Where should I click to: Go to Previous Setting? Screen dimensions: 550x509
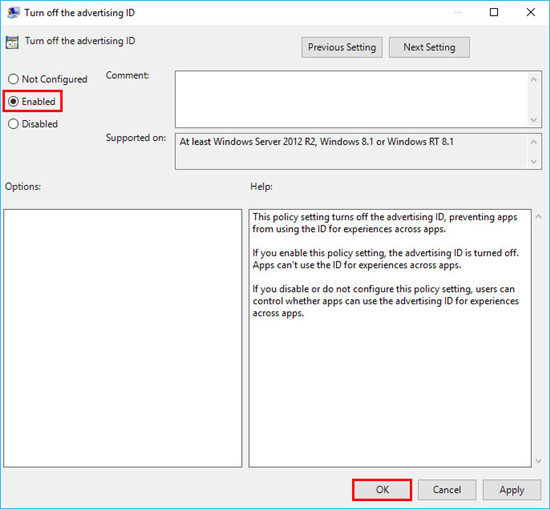pyautogui.click(x=342, y=47)
